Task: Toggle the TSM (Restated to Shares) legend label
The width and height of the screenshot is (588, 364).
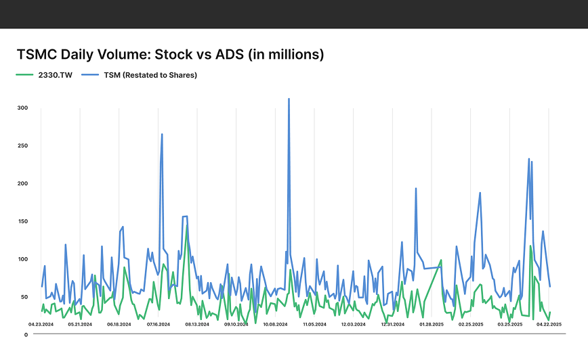Action: (x=150, y=75)
